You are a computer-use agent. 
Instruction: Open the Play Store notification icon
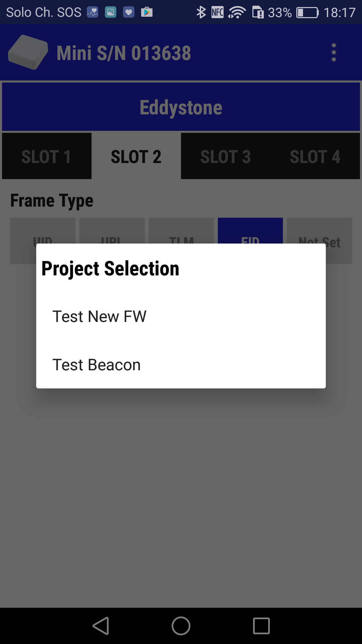tap(146, 12)
